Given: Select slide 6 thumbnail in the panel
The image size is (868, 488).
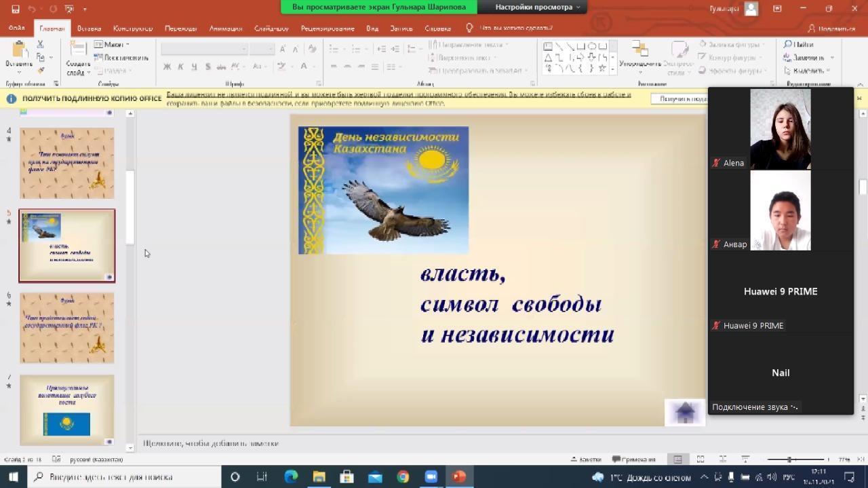Looking at the screenshot, I should 66,328.
